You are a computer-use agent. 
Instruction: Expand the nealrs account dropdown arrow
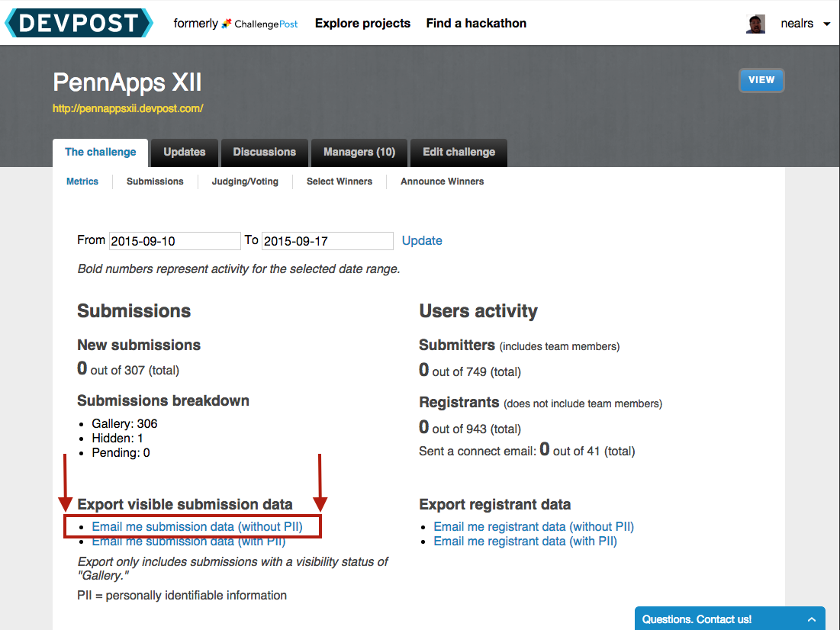[x=826, y=24]
